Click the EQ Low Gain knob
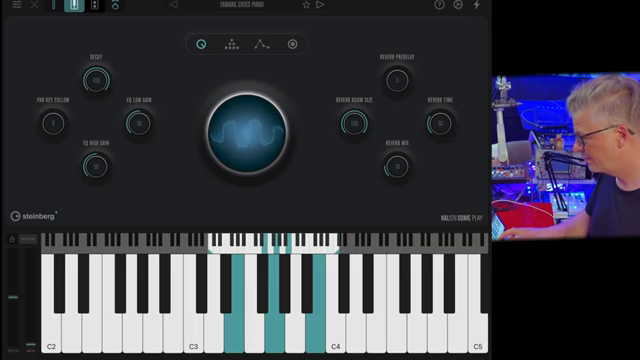Image resolution: width=640 pixels, height=360 pixels. [139, 123]
